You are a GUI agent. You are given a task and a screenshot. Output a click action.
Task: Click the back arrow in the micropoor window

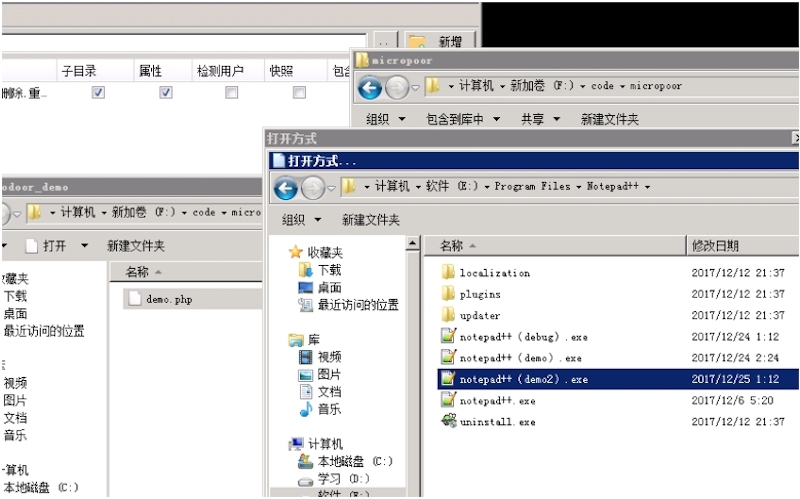pos(369,88)
